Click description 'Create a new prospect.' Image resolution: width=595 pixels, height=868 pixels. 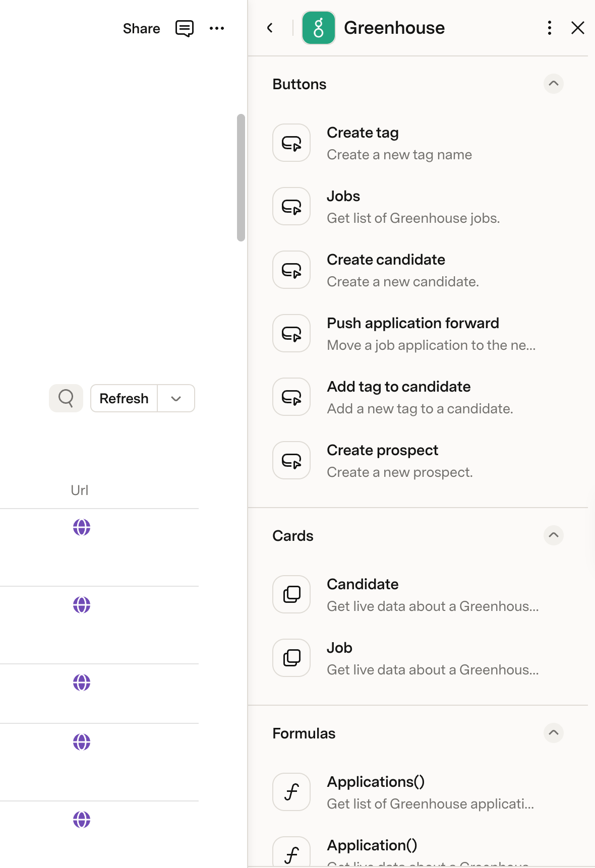400,472
